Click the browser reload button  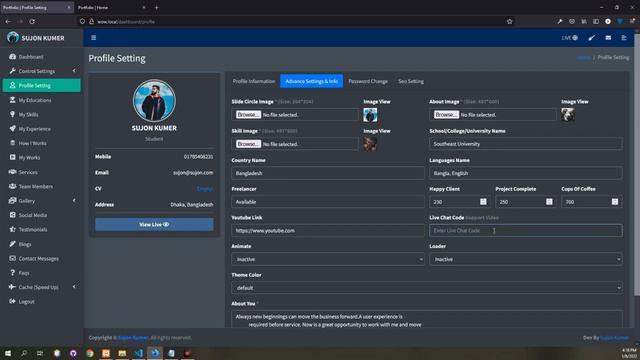pos(32,21)
